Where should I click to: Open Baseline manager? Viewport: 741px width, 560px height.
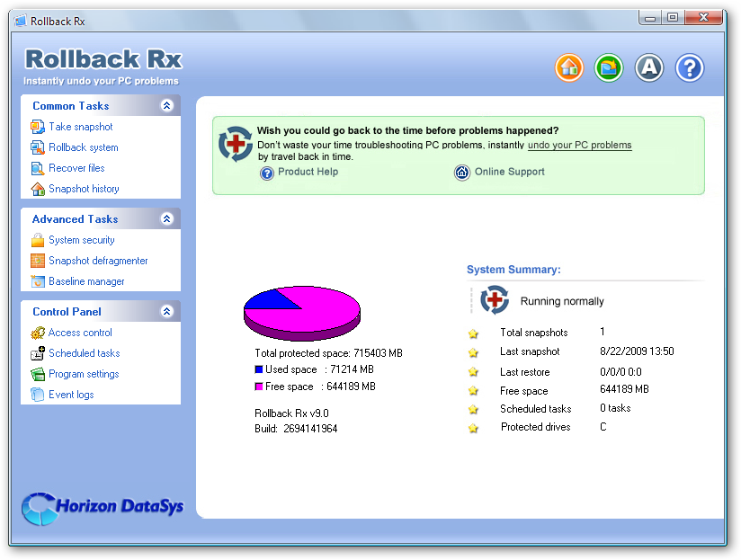click(86, 281)
